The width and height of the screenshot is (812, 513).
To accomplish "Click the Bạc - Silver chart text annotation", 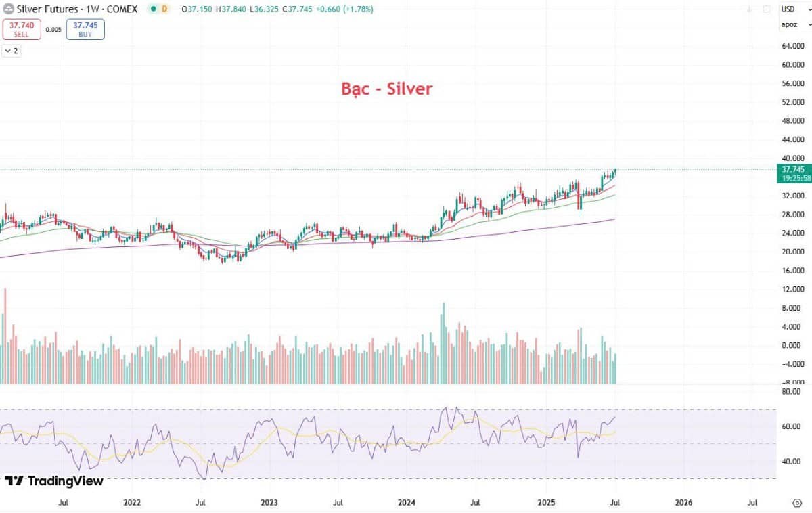I will (x=386, y=89).
